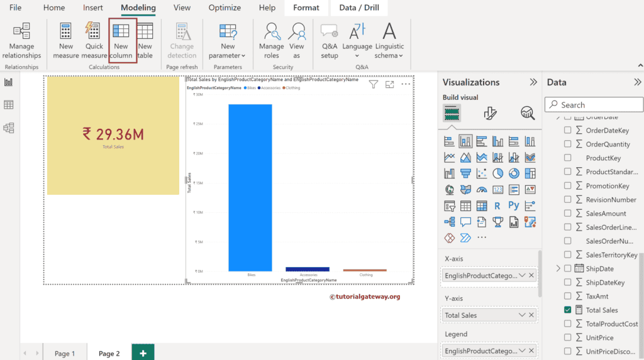Image resolution: width=644 pixels, height=360 pixels.
Task: Insert an R script visual
Action: tap(498, 205)
